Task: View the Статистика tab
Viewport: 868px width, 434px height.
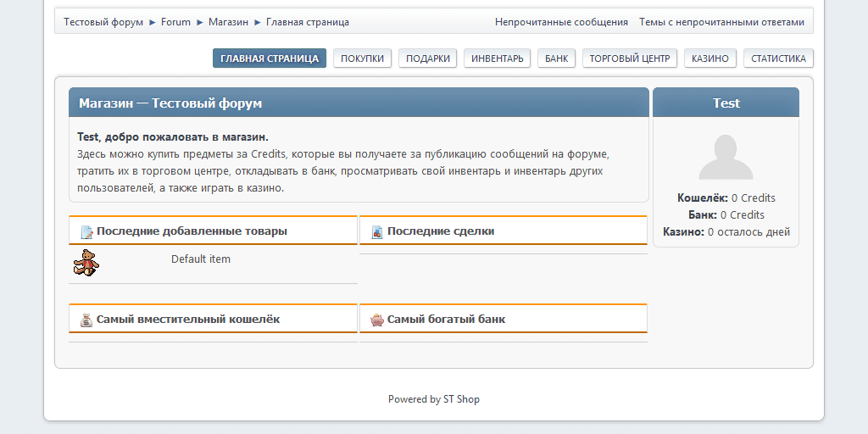Action: (x=778, y=58)
